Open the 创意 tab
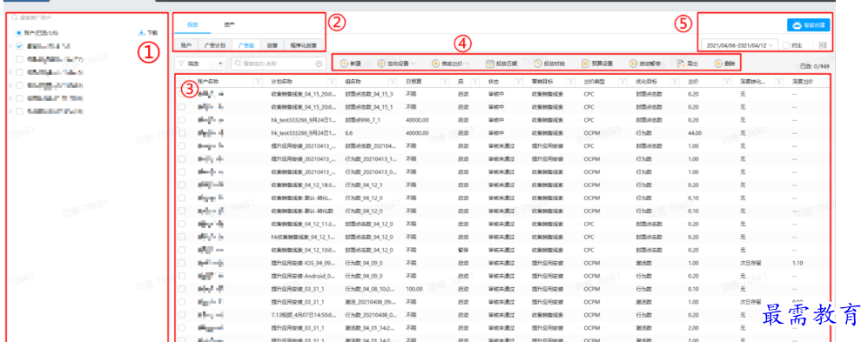This screenshot has width=868, height=342. tap(273, 45)
